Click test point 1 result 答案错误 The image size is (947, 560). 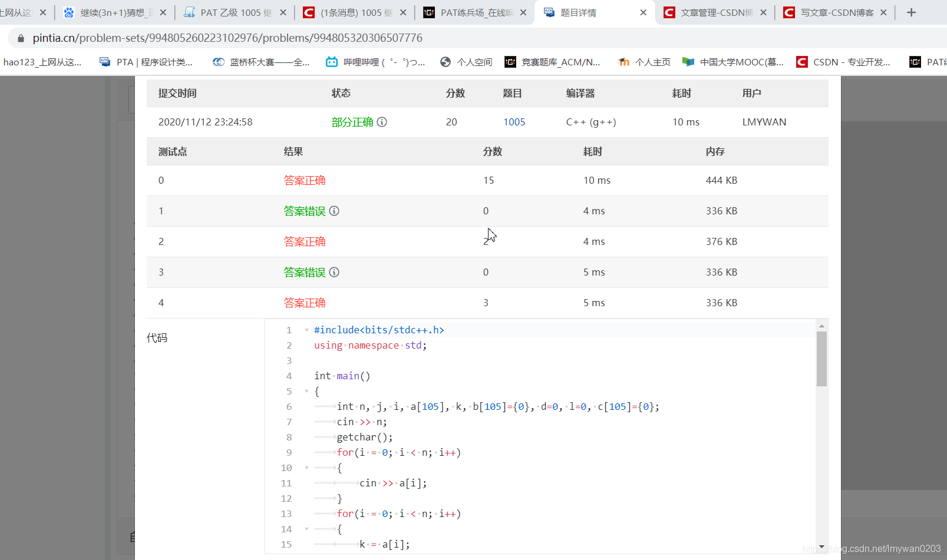(305, 211)
